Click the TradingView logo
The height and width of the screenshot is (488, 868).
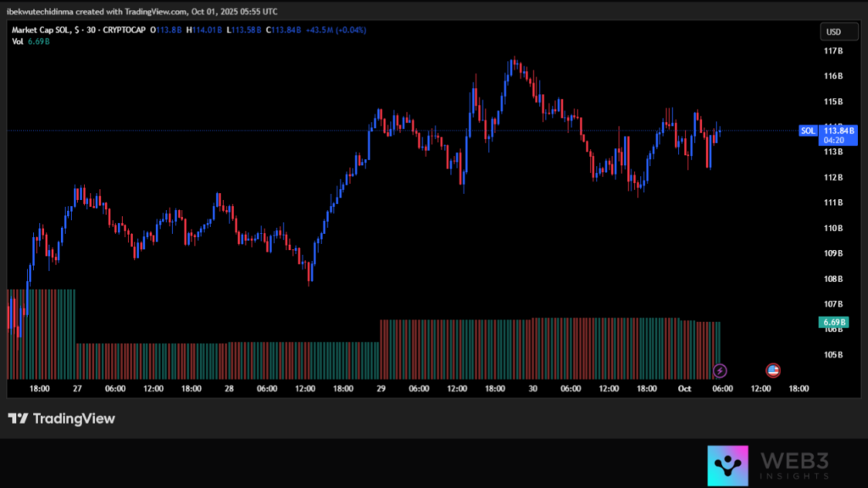pyautogui.click(x=61, y=419)
